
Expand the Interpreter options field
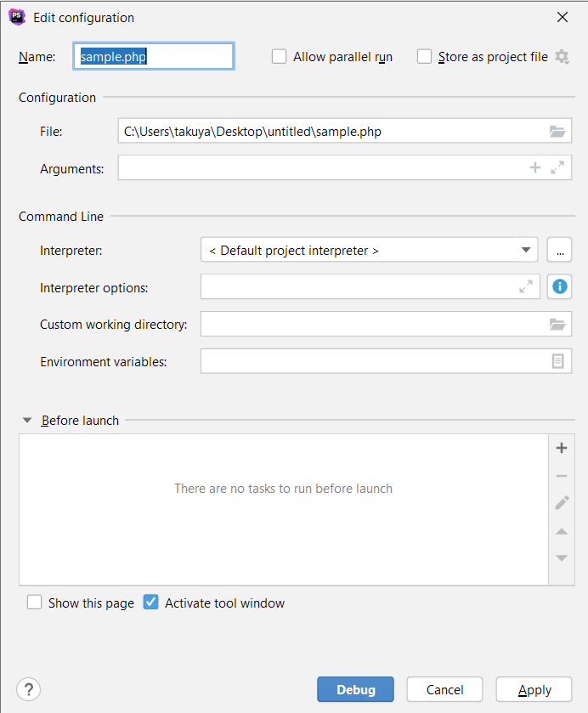(x=526, y=287)
